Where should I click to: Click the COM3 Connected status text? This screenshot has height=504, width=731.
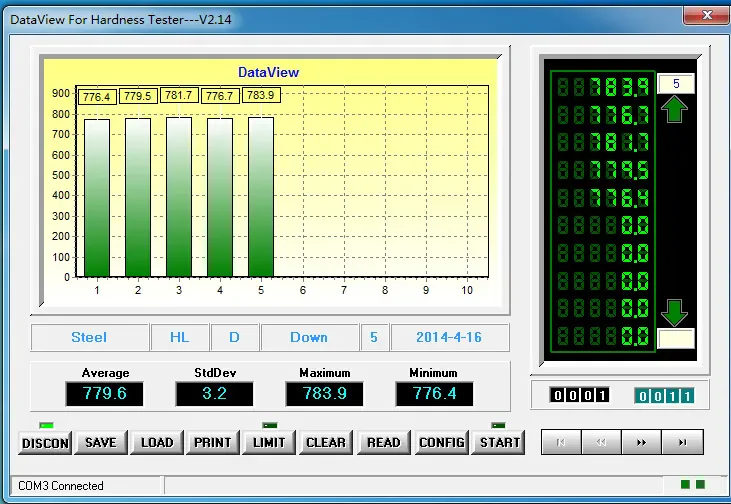click(61, 486)
